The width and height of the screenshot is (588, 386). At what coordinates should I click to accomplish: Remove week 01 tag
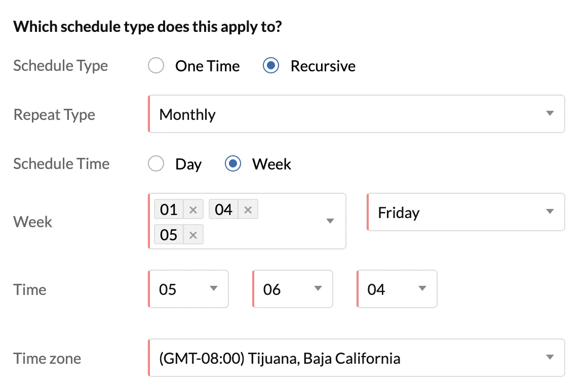[193, 209]
